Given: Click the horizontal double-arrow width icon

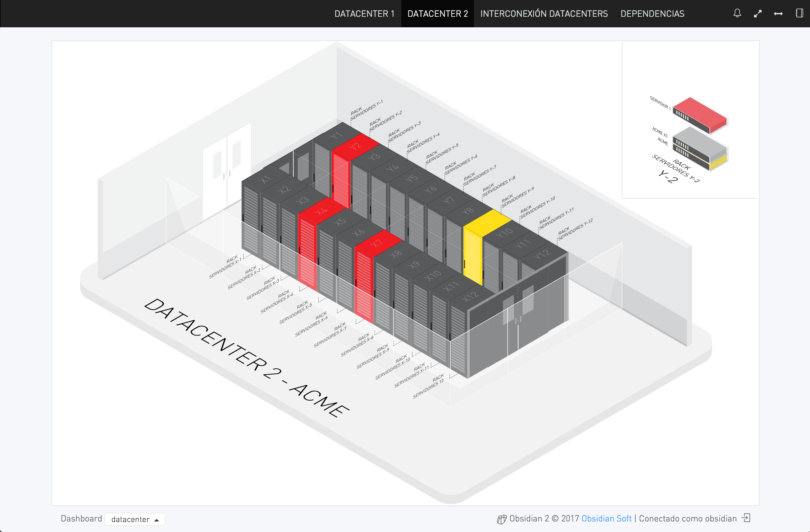Looking at the screenshot, I should click(778, 14).
